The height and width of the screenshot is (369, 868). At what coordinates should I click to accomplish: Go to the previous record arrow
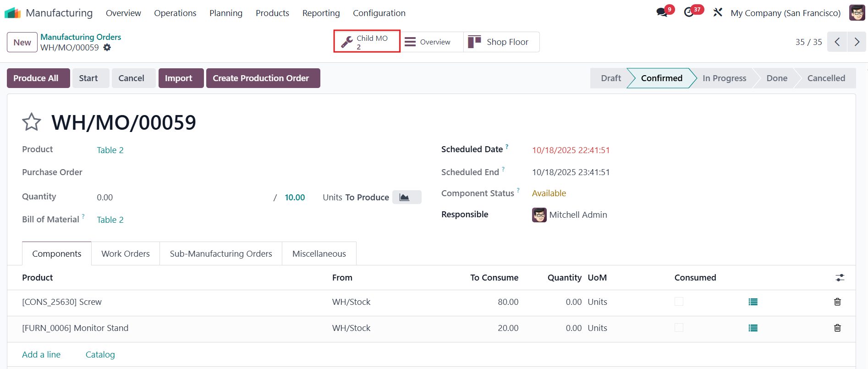pyautogui.click(x=837, y=42)
